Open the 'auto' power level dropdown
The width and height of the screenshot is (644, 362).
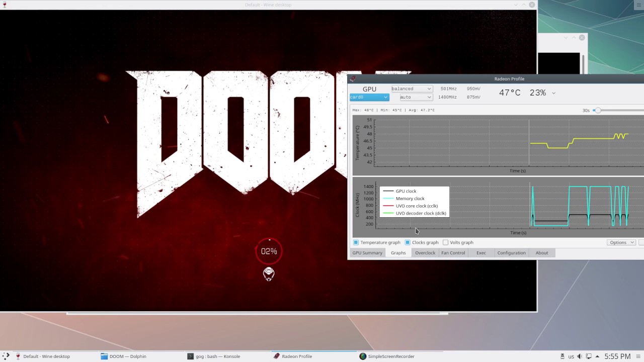[x=416, y=97]
